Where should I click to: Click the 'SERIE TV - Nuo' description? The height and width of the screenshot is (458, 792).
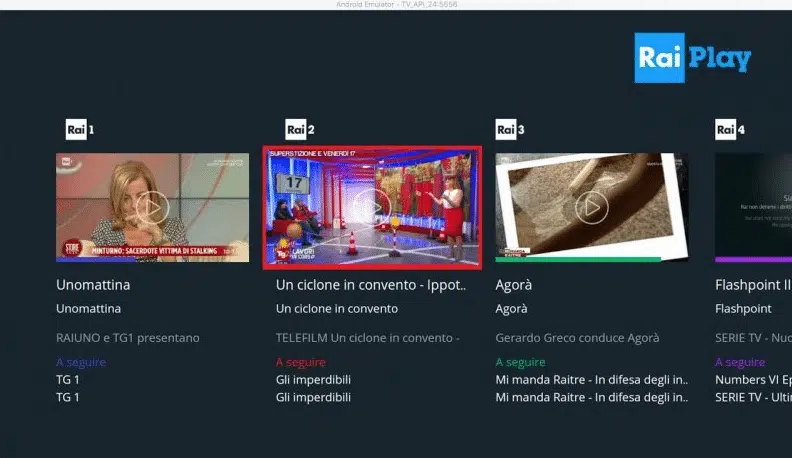[x=753, y=338]
